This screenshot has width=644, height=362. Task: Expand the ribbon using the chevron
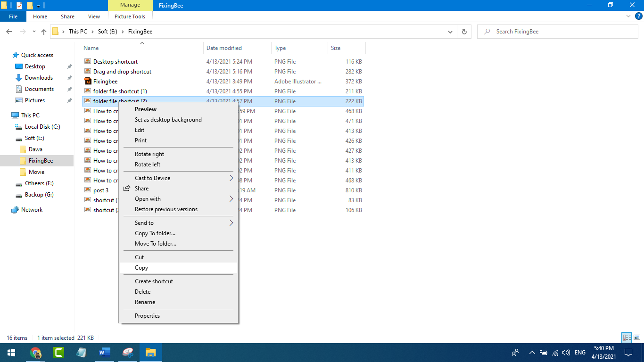pos(628,16)
